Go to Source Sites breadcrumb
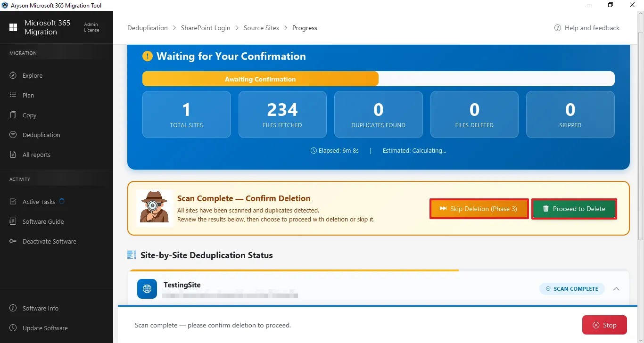Screen dimensions: 644x343 click(261, 28)
